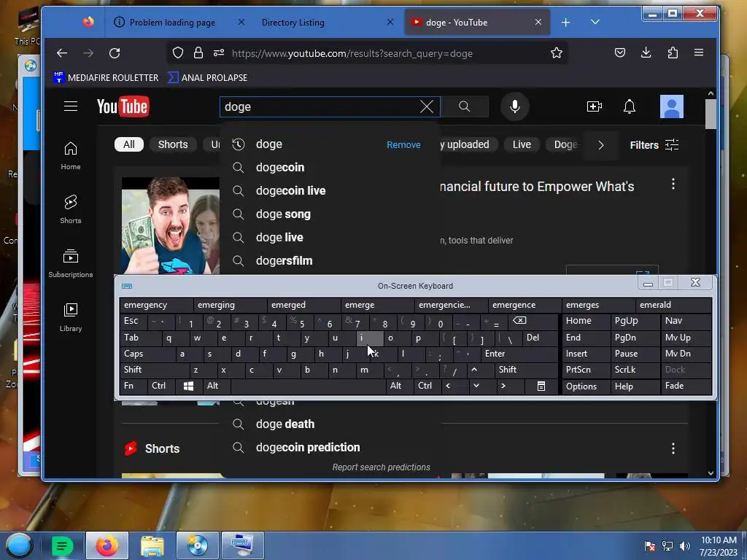Viewport: 747px width, 560px height.
Task: Open the YouTube hamburger guide menu
Action: pyautogui.click(x=71, y=106)
